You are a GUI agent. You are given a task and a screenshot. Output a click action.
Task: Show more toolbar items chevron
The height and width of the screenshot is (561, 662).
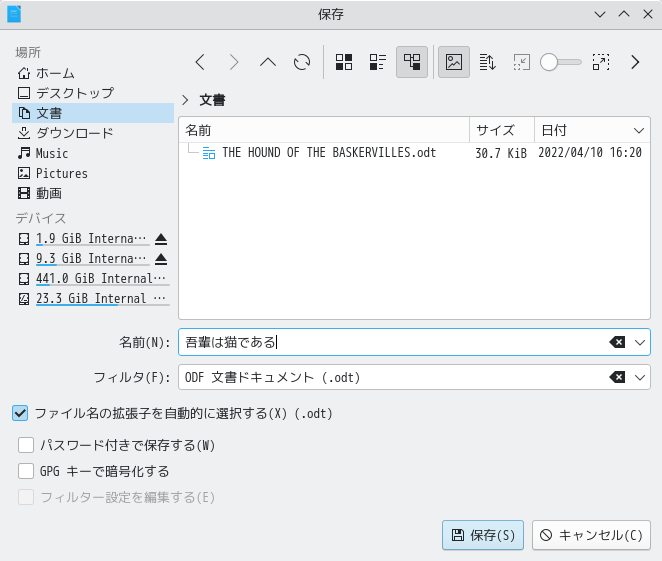pyautogui.click(x=635, y=62)
